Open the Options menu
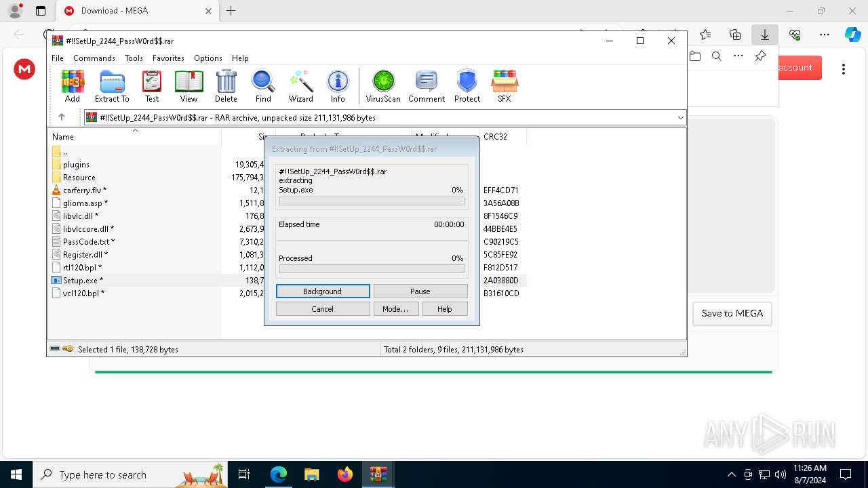This screenshot has height=488, width=868. point(208,58)
